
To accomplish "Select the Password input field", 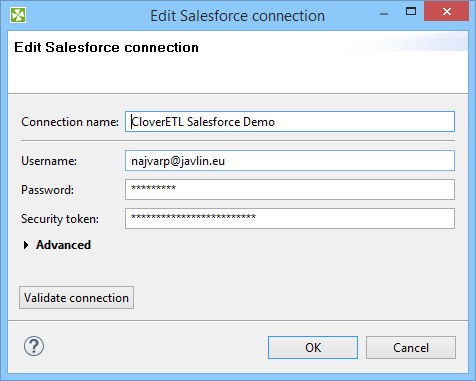I will point(290,190).
